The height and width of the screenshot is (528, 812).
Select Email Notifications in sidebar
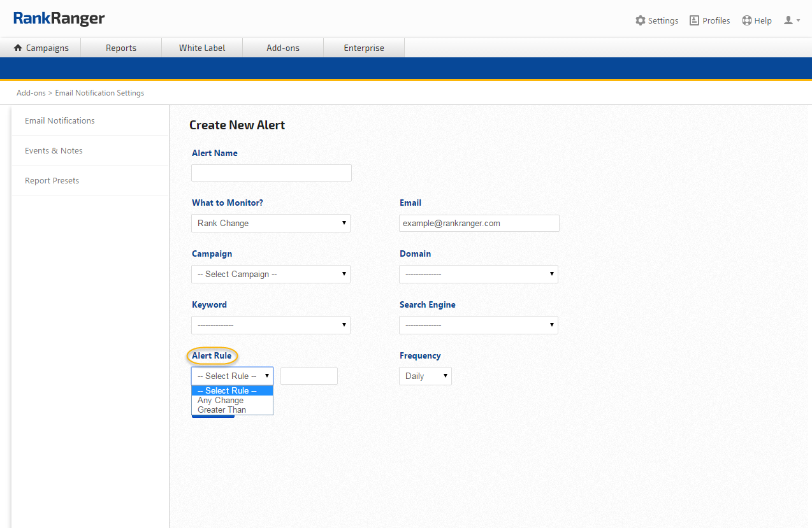pyautogui.click(x=60, y=120)
